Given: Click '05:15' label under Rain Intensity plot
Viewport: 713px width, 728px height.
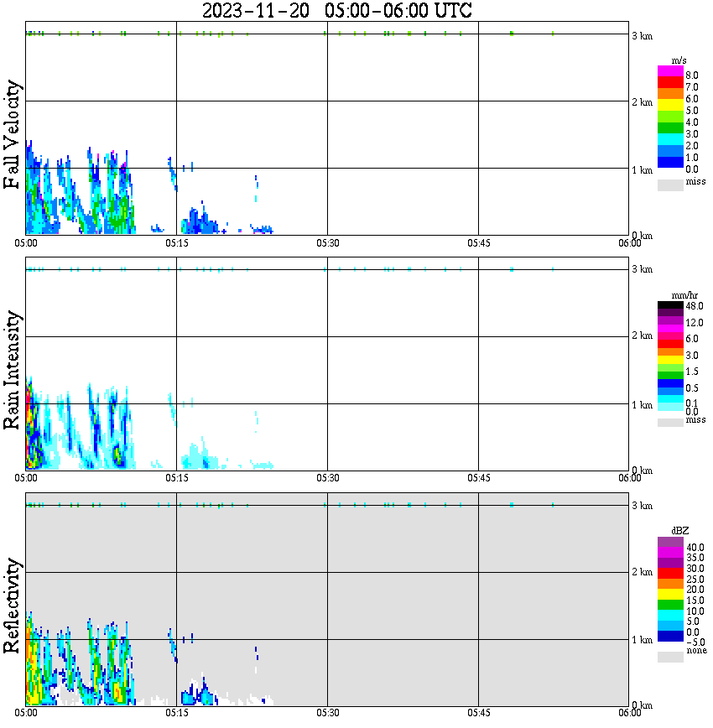Looking at the screenshot, I should 177,478.
